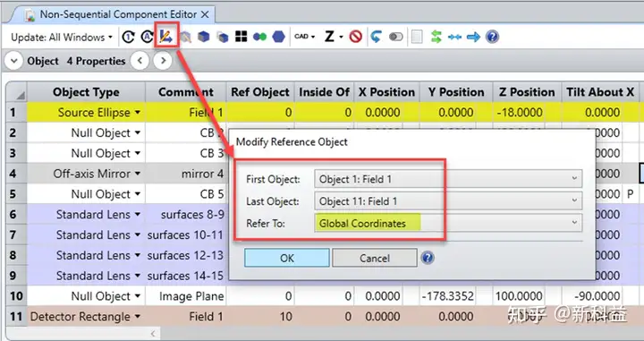Click the blue hexagon toolbar icon
The width and height of the screenshot is (644, 341).
[279, 37]
